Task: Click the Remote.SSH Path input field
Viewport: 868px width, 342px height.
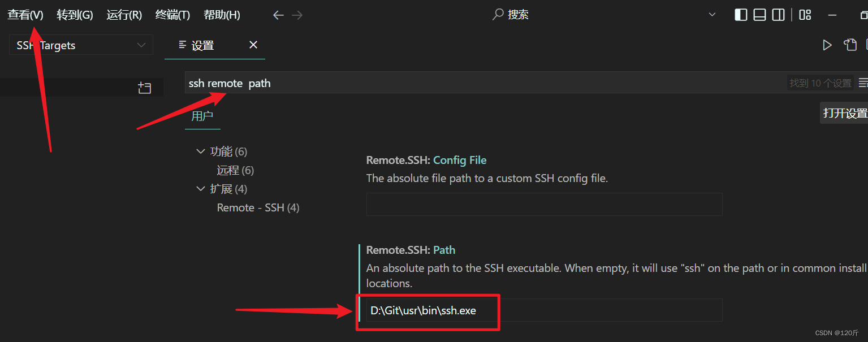Action: (x=543, y=310)
